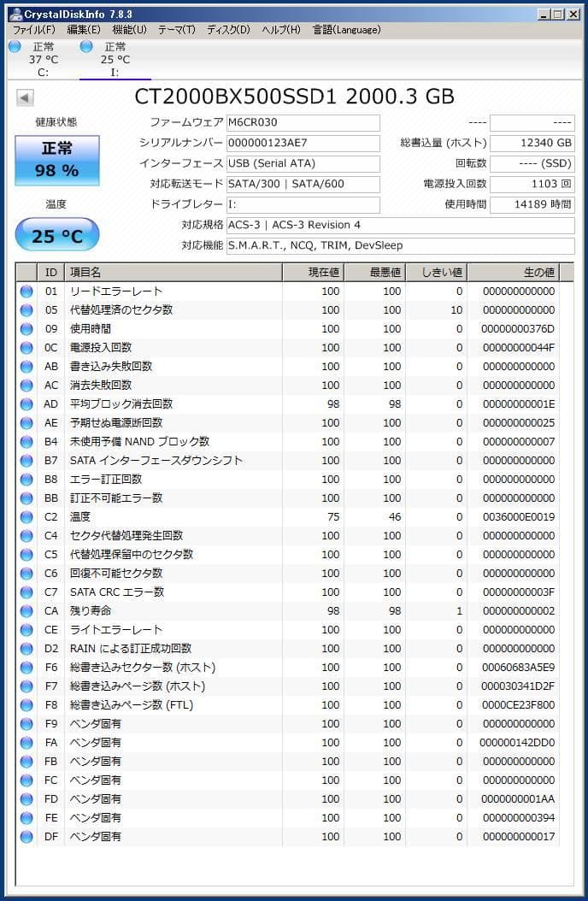588x901 pixels.
Task: Click status circle for 代替処理保留中のセクタ数 row
Action: tap(26, 555)
